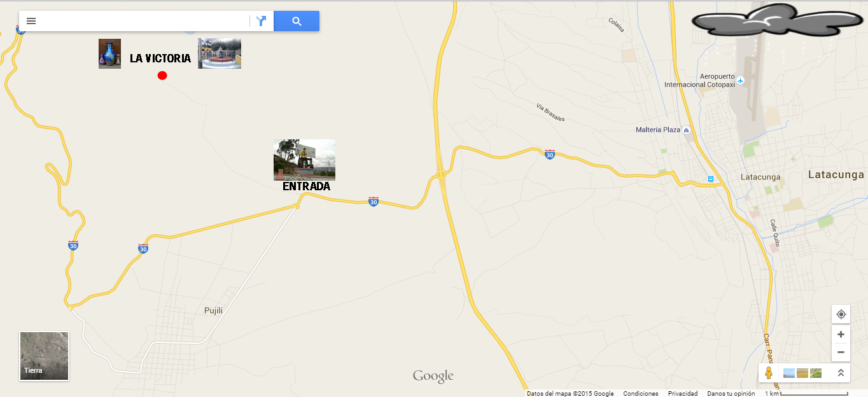This screenshot has height=397, width=868.
Task: Switch to Tierra satellite view thumbnail
Action: tap(44, 356)
